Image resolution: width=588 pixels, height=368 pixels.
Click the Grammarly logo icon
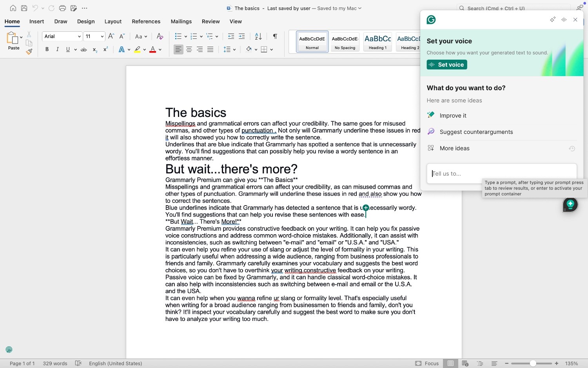pyautogui.click(x=431, y=20)
